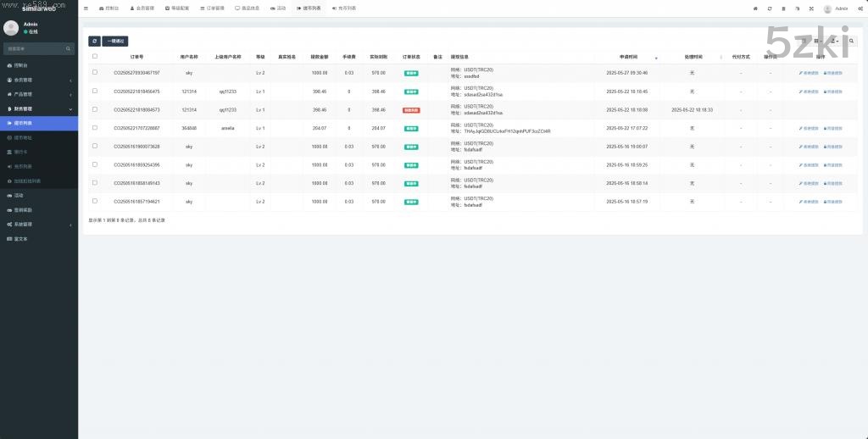Click the refresh icon button above the table

[x=94, y=41]
